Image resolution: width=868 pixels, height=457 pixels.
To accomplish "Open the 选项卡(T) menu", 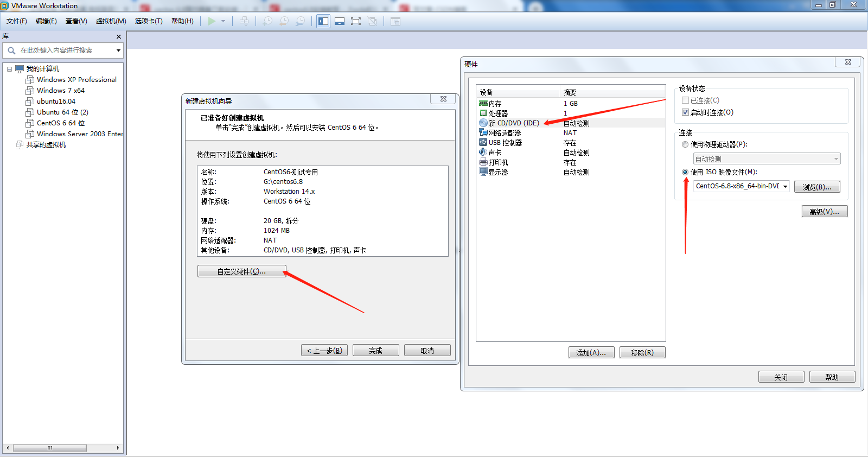I will click(x=149, y=21).
